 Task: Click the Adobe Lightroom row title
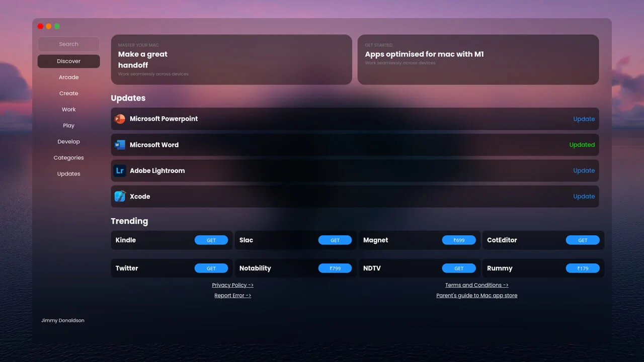tap(157, 171)
